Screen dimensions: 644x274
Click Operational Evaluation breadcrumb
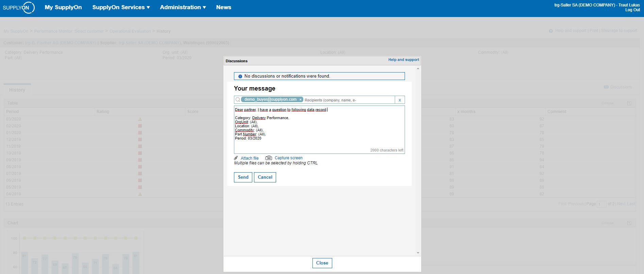click(130, 31)
